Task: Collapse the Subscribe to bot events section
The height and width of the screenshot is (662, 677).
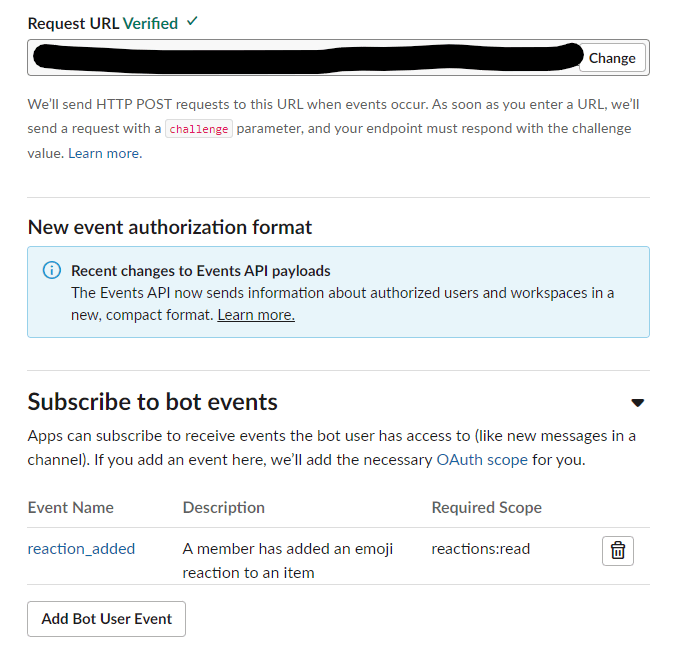Action: click(x=637, y=403)
